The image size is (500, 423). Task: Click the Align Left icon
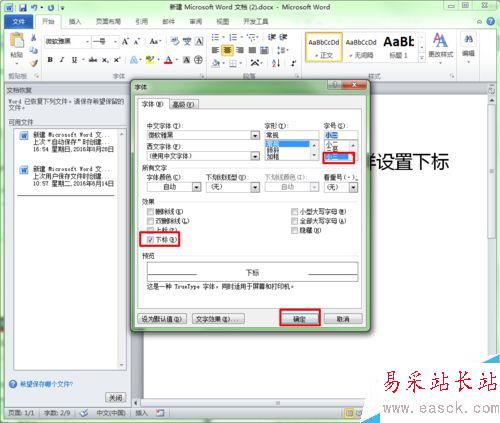(215, 50)
